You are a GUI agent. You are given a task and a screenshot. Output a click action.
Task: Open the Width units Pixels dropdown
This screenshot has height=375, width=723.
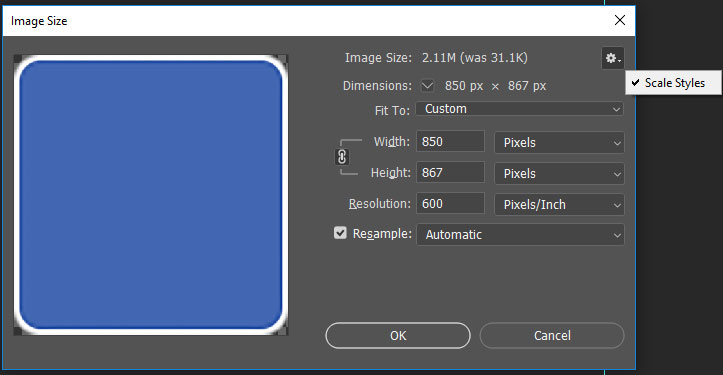pos(559,143)
